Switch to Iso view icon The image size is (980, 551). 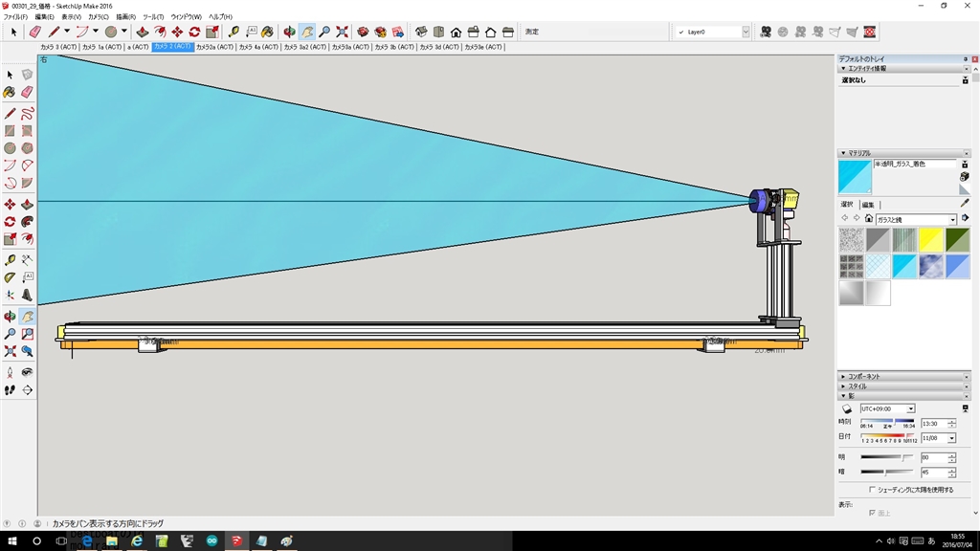point(421,32)
